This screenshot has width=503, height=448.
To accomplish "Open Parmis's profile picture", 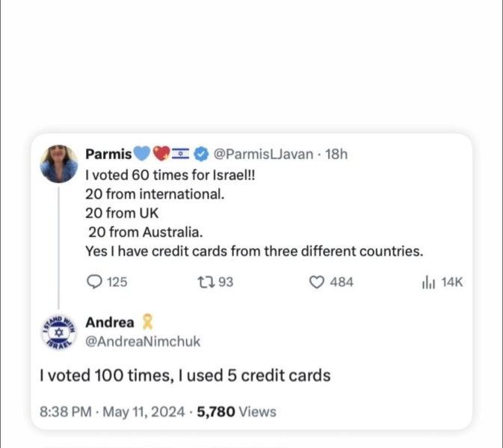I will click(59, 164).
